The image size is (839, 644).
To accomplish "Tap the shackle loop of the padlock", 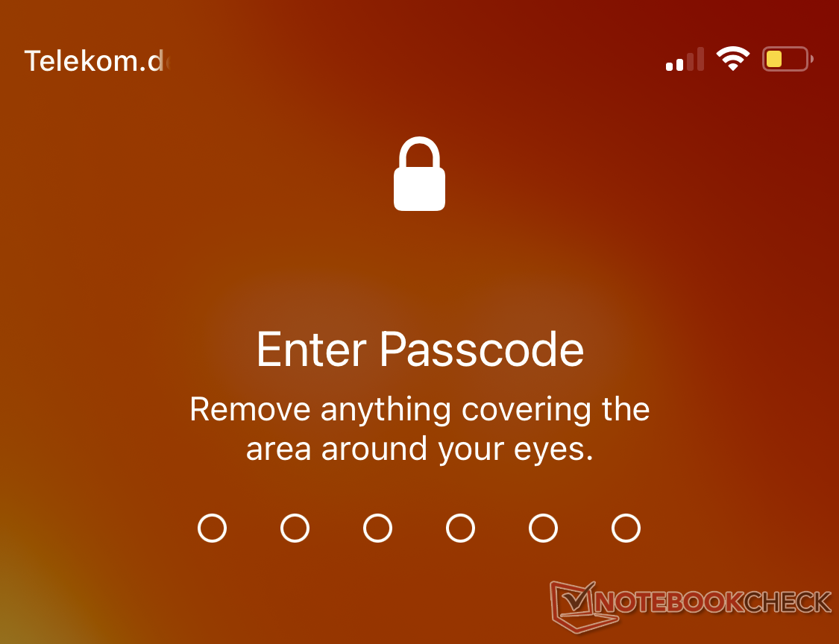I will coord(419,153).
